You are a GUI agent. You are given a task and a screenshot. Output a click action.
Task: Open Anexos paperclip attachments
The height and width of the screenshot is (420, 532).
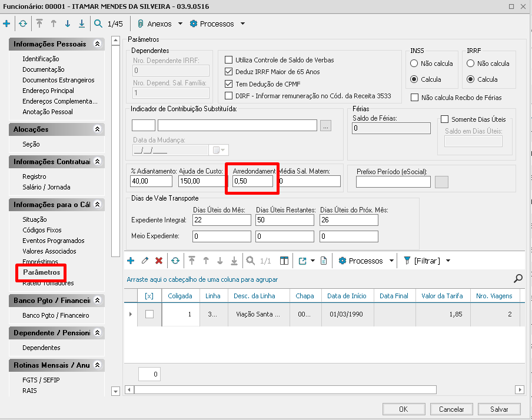[141, 24]
